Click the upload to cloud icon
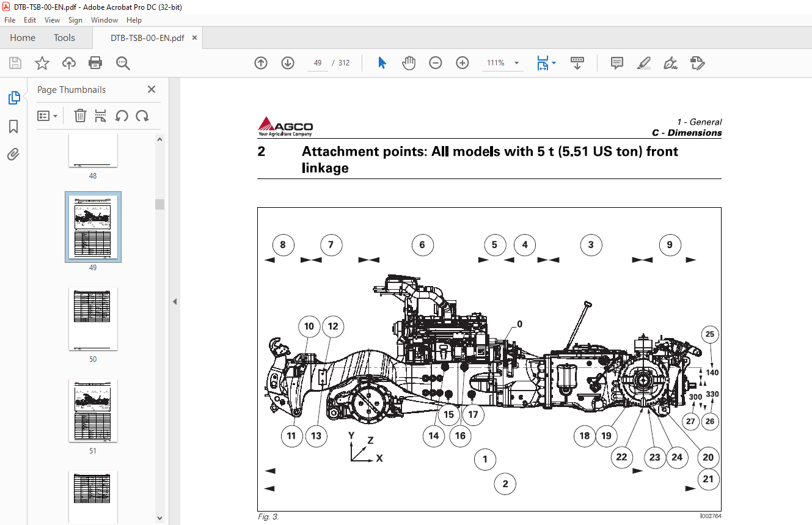 [69, 63]
